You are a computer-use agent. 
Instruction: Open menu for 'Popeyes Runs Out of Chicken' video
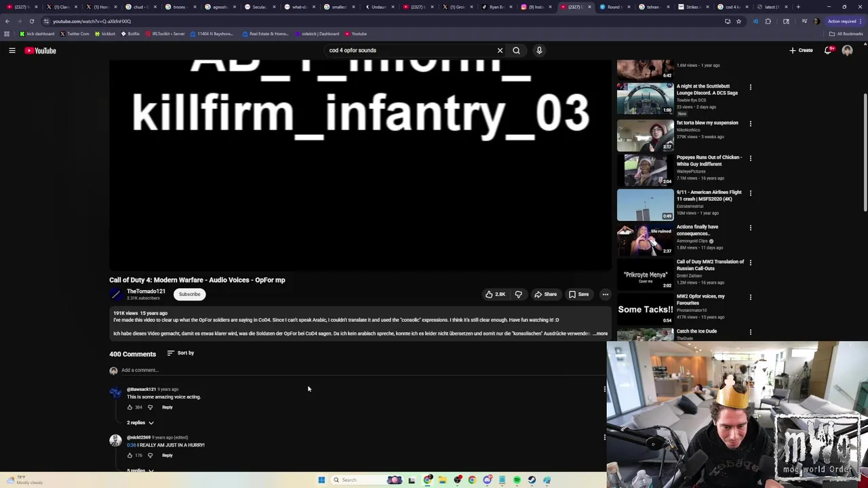[750, 158]
